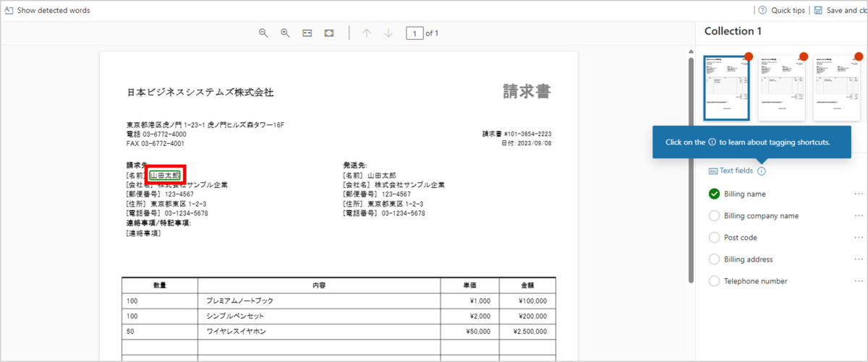
Task: Select the Billing company name field circle
Action: pos(715,216)
